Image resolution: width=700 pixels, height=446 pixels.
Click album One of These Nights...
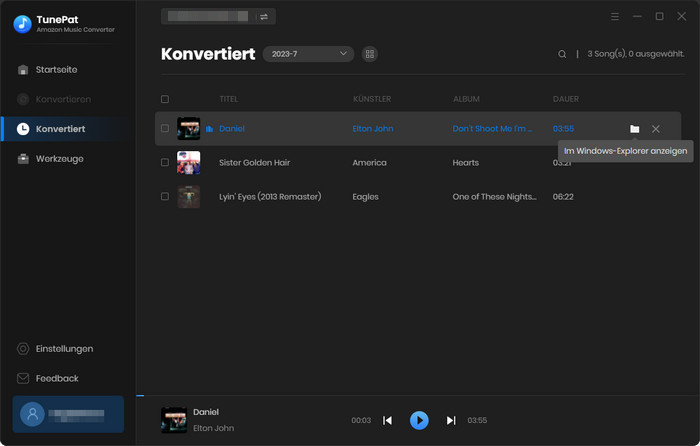494,196
